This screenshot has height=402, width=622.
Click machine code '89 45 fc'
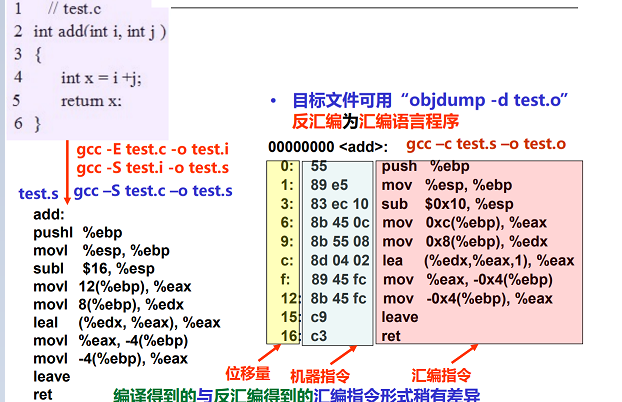point(338,279)
